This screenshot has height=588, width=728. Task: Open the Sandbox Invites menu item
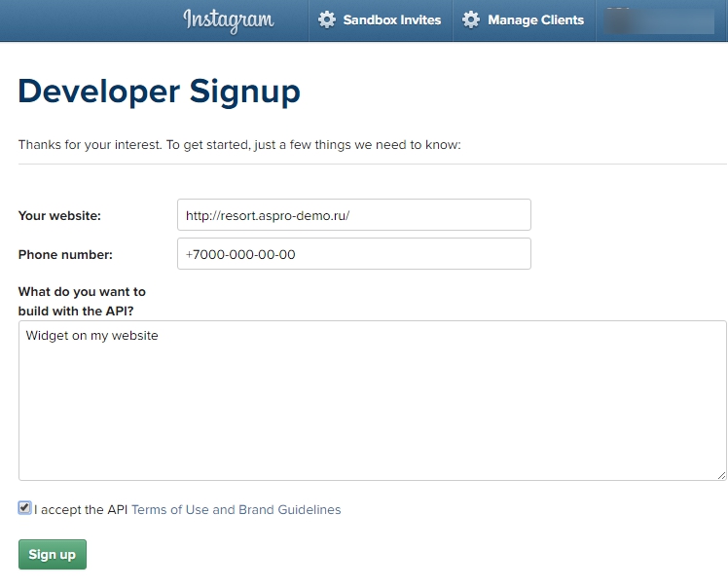(x=391, y=19)
